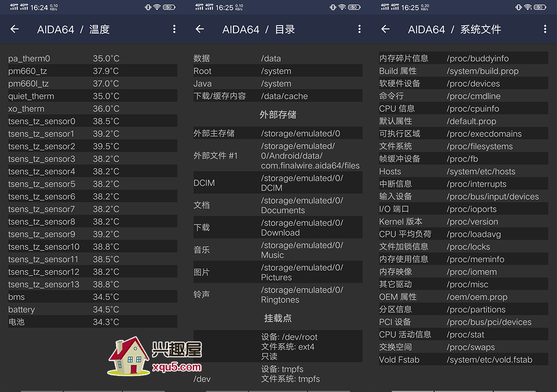The width and height of the screenshot is (557, 392).
Task: Open 命令行 /proc/cmdline
Action: pyautogui.click(x=464, y=96)
